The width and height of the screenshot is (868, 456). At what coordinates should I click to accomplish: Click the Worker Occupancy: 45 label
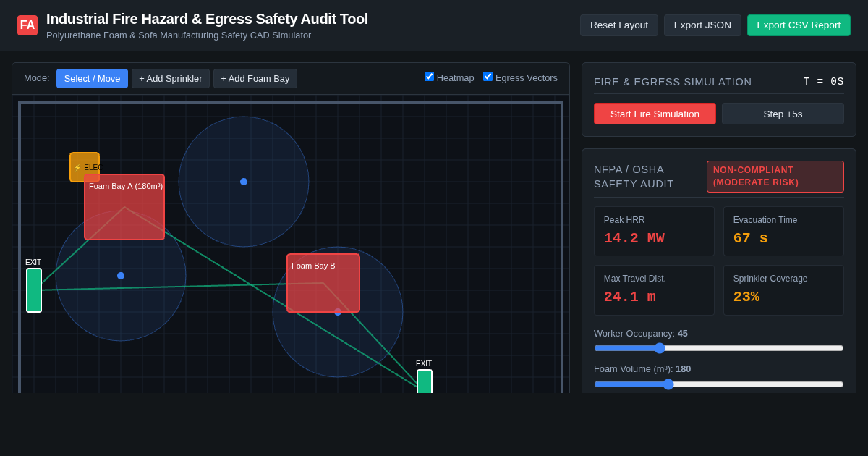pyautogui.click(x=641, y=334)
